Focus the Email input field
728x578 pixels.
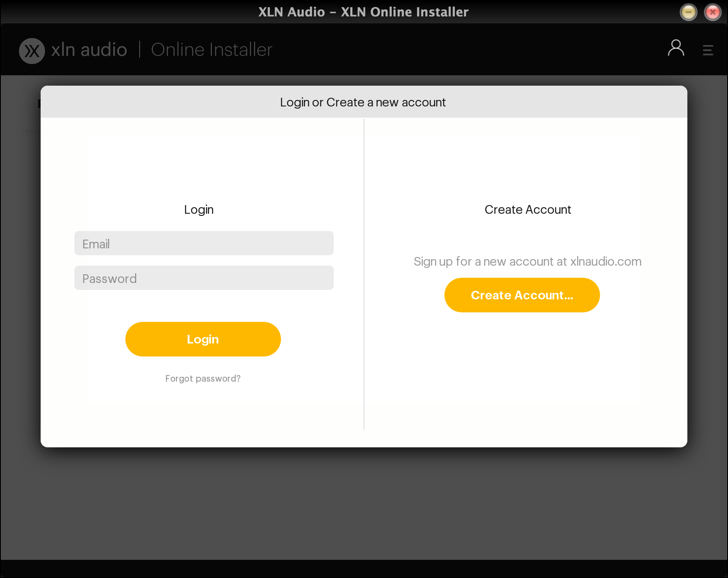tap(204, 243)
